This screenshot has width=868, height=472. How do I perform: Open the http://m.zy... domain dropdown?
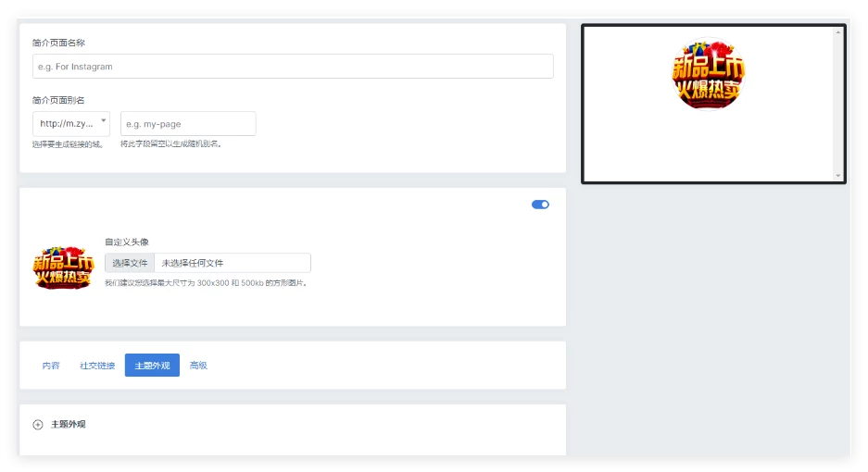tap(70, 123)
